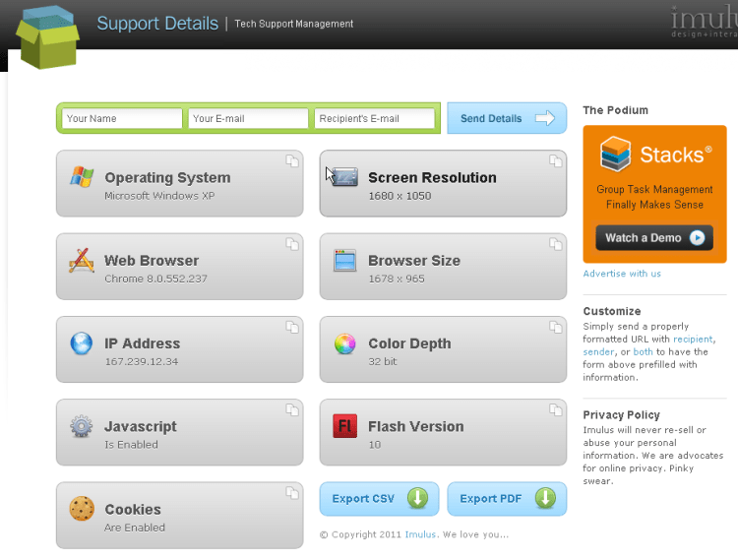Click the Cookies cookie icon
The height and width of the screenshot is (560, 738).
coord(82,509)
